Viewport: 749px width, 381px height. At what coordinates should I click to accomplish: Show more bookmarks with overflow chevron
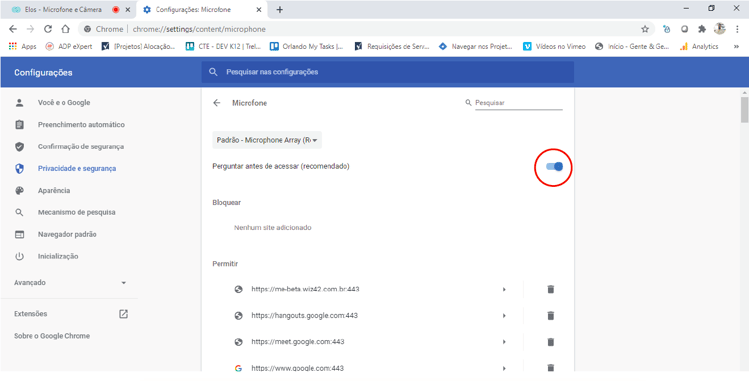pyautogui.click(x=736, y=46)
